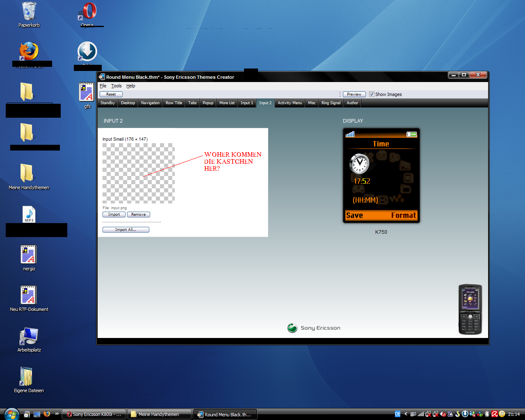This screenshot has width=525, height=420.
Task: Open the File menu
Action: click(103, 86)
